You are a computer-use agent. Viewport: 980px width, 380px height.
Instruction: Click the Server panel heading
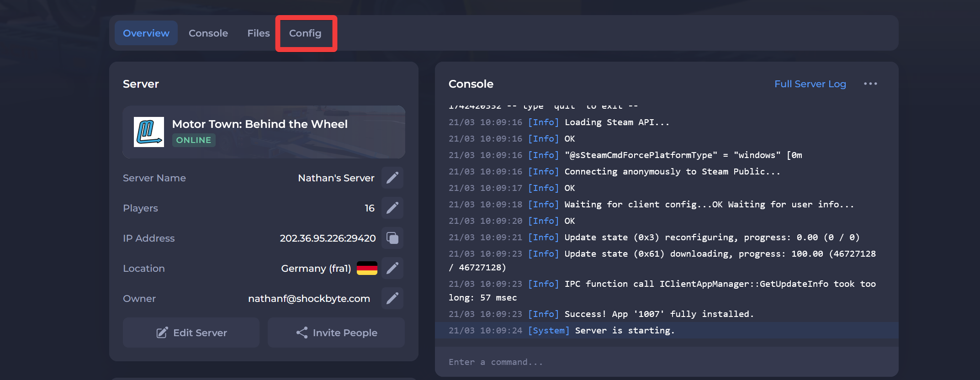pos(141,84)
